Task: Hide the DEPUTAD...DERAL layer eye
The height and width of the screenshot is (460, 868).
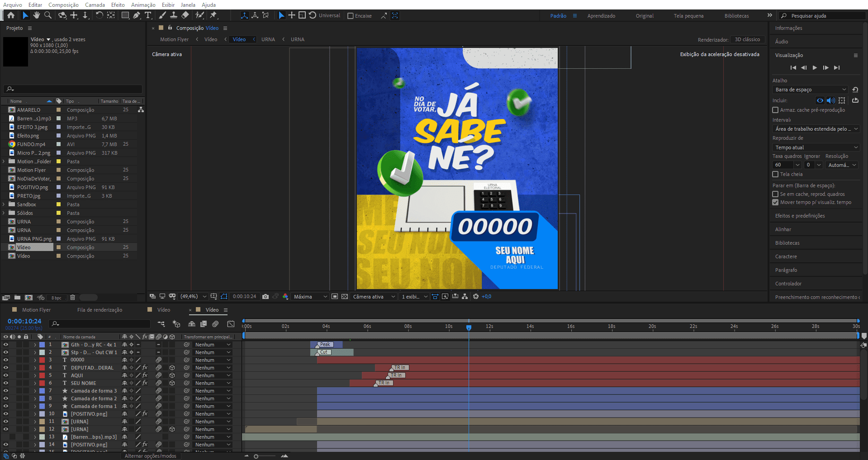Action: pyautogui.click(x=6, y=368)
